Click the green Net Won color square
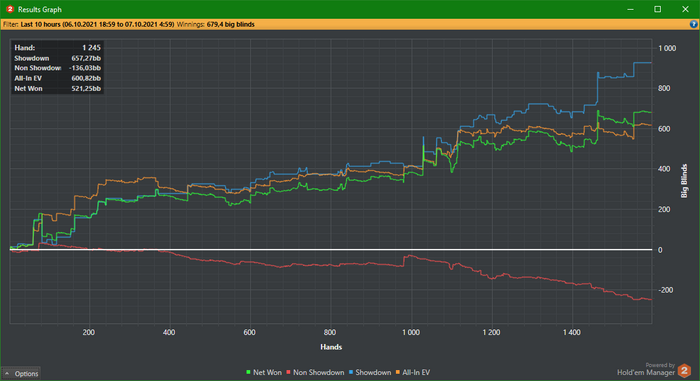The height and width of the screenshot is (381, 700). tap(248, 372)
